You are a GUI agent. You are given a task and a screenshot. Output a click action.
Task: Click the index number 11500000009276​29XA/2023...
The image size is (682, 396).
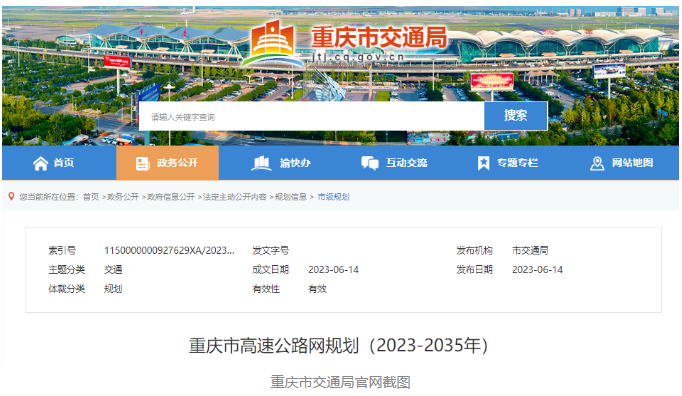[x=169, y=250]
